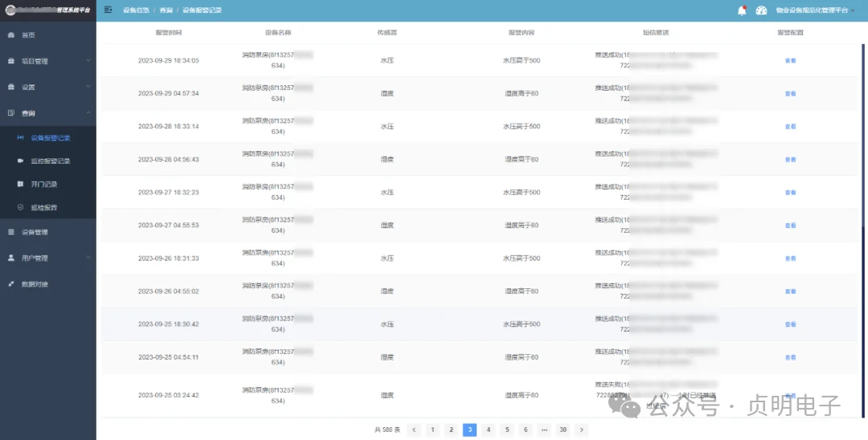
Task: Collapse sidebar using the menu fold icon
Action: (108, 10)
